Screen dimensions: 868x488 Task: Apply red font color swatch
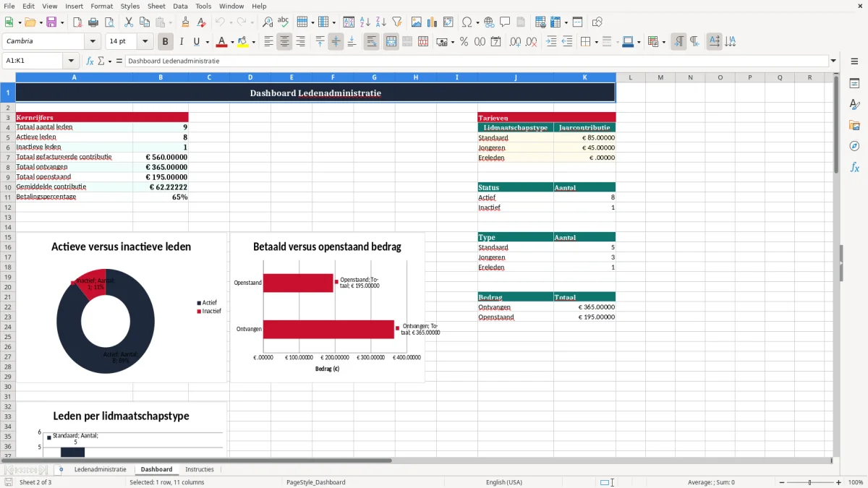[221, 42]
